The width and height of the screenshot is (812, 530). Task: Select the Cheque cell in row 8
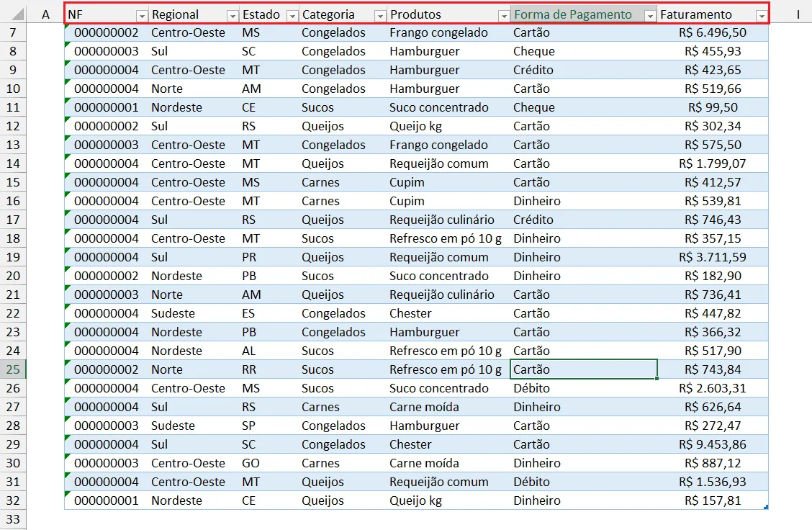(x=584, y=51)
